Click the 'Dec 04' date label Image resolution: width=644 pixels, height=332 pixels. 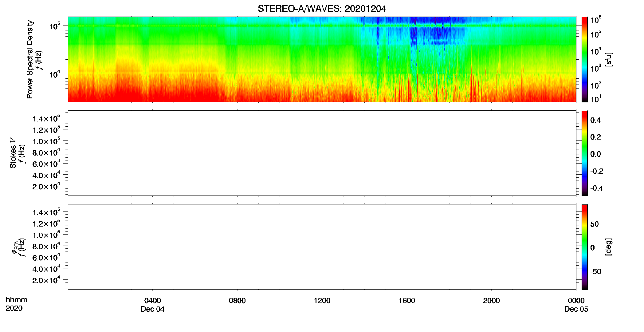click(152, 309)
